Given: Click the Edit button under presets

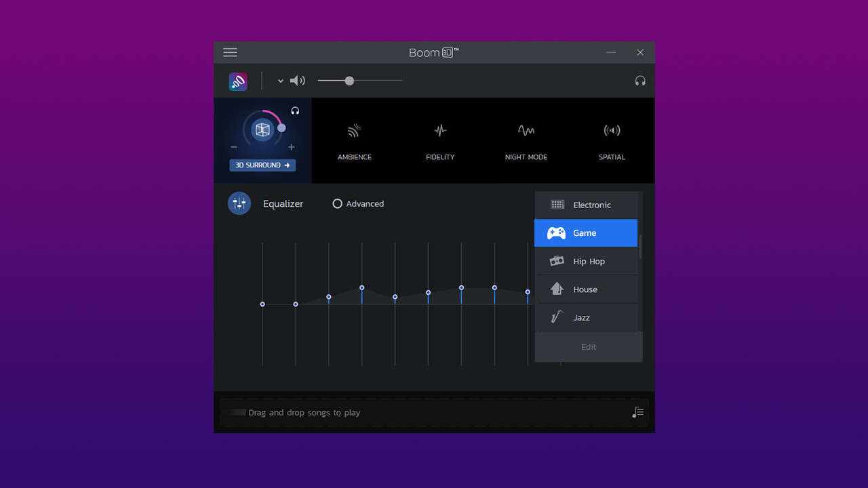Looking at the screenshot, I should click(x=589, y=347).
